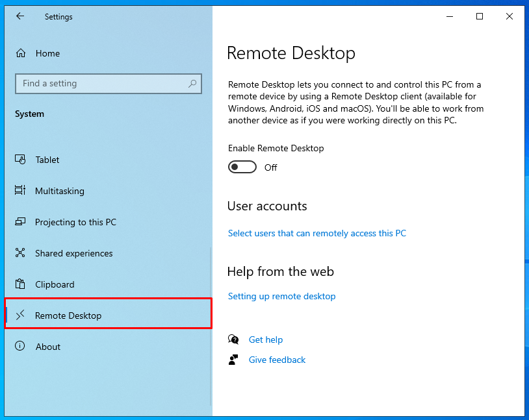Click the Enable Remote Desktop label

point(276,148)
